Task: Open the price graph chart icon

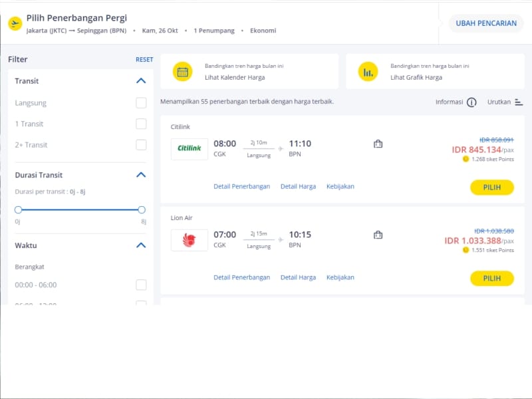Action: [x=368, y=71]
